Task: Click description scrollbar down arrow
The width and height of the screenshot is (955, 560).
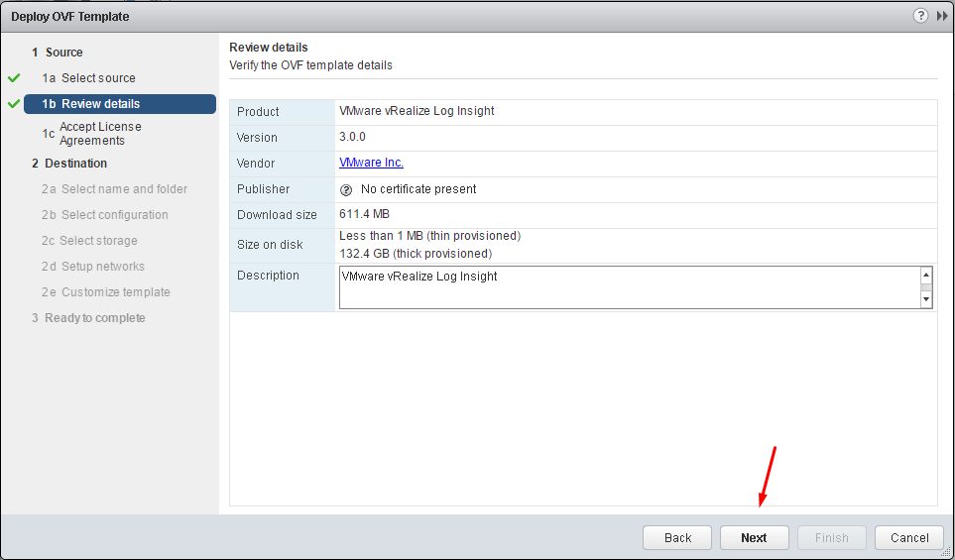Action: (926, 299)
